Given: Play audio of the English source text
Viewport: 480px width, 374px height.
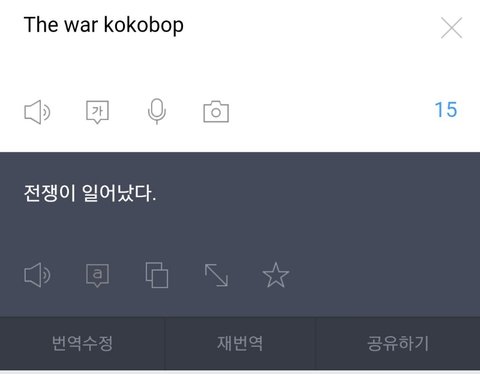Looking at the screenshot, I should (x=37, y=112).
